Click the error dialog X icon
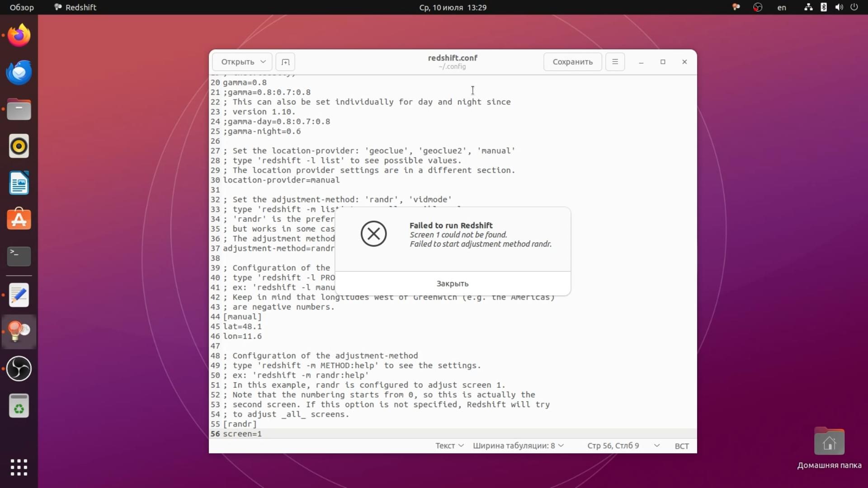The width and height of the screenshot is (868, 488). [374, 234]
